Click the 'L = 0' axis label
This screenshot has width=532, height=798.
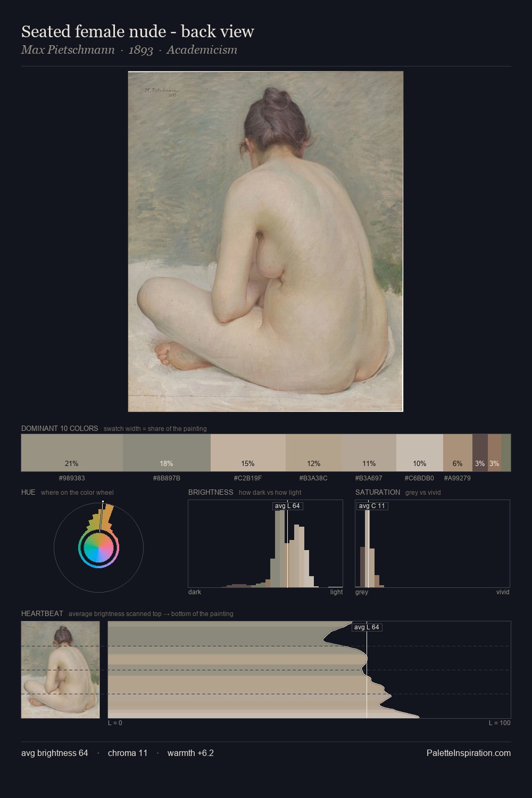[x=115, y=723]
